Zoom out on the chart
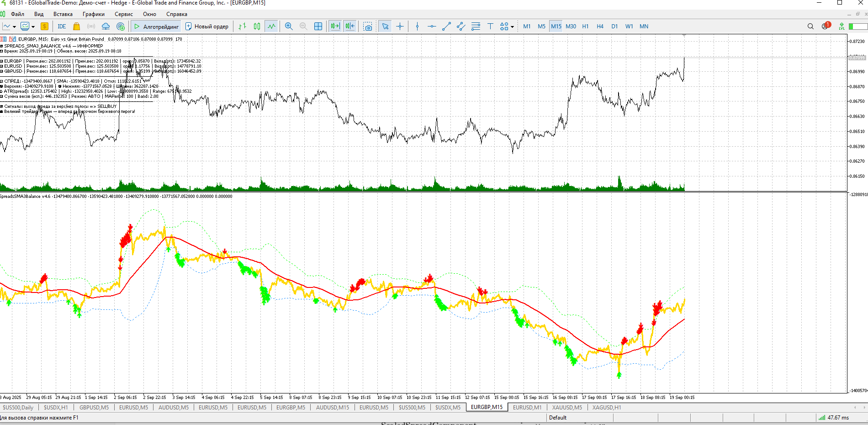This screenshot has height=425, width=868. (303, 27)
